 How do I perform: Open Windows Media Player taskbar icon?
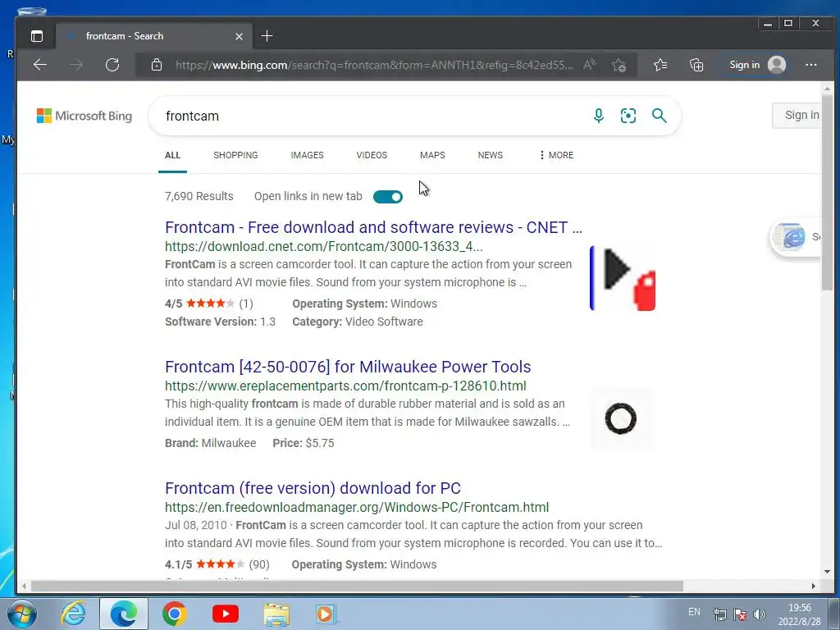coord(326,614)
